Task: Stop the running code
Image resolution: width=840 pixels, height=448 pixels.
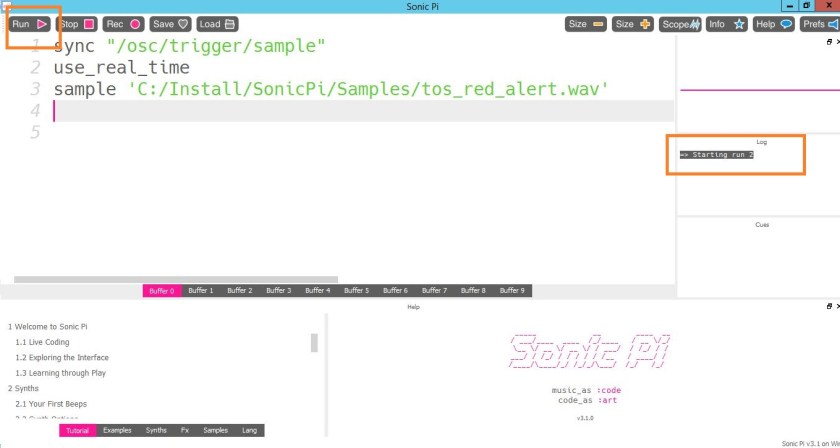Action: tap(76, 23)
